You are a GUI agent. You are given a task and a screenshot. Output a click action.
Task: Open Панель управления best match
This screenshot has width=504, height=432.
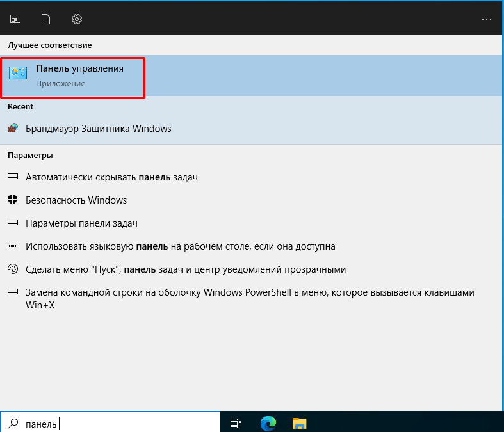coord(250,76)
